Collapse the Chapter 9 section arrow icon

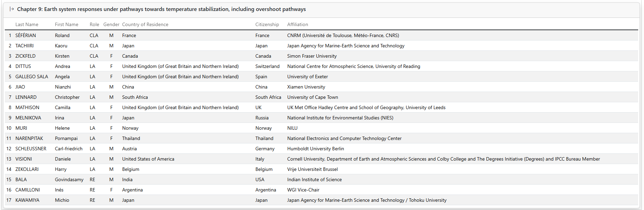[12, 9]
